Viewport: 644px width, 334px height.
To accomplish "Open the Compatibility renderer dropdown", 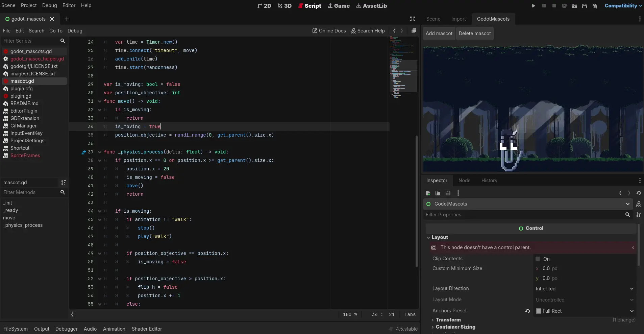I will coord(623,6).
